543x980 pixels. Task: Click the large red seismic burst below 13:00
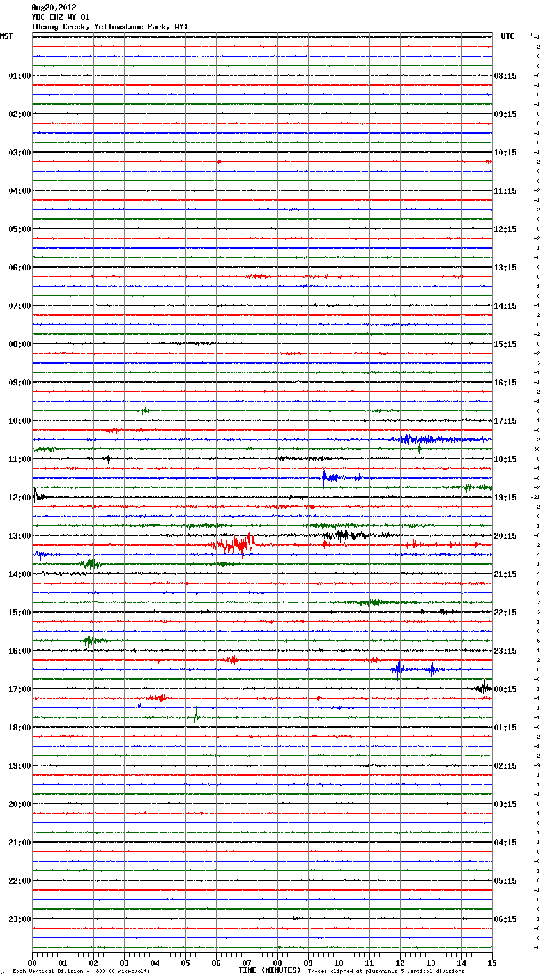pyautogui.click(x=235, y=544)
